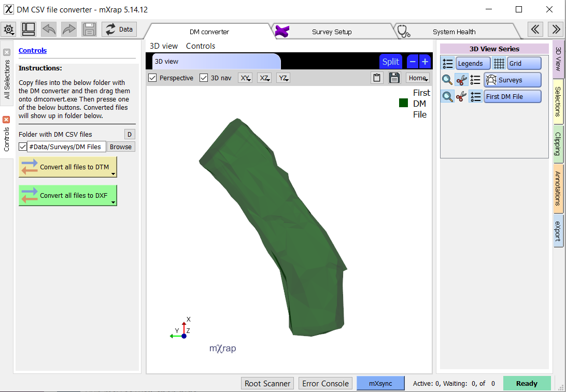Click the green First DM File legend swatch
Viewport: 566px width, 392px height.
403,103
